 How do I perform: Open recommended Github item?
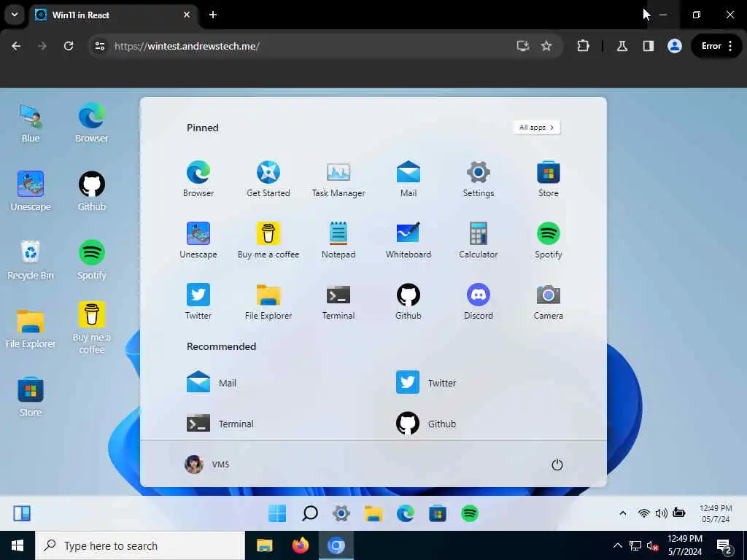426,424
